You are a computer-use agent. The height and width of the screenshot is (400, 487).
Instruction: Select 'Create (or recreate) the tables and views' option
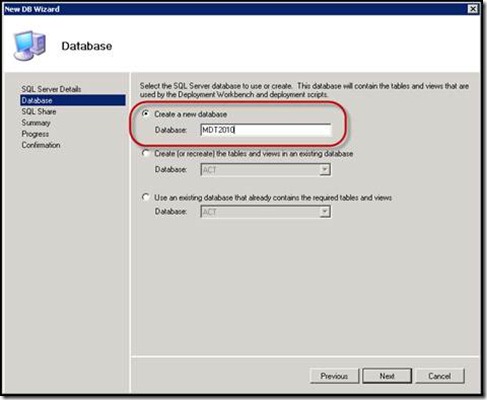coord(146,153)
